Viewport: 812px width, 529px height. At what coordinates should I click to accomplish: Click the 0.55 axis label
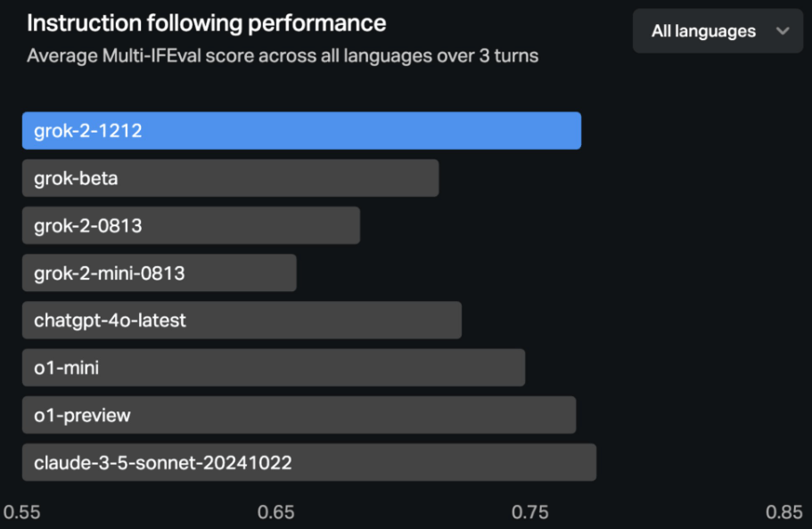coord(21,512)
